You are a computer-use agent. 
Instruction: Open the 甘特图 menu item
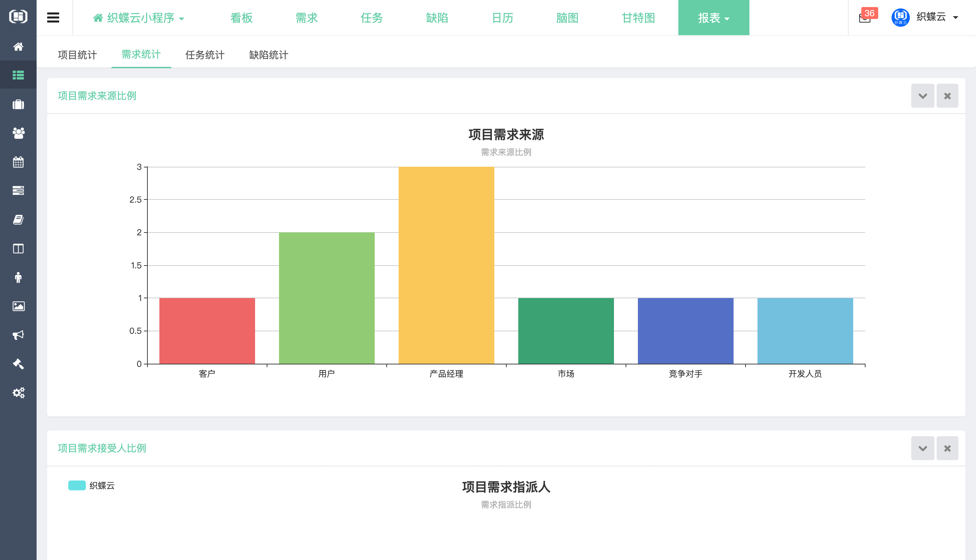point(638,18)
